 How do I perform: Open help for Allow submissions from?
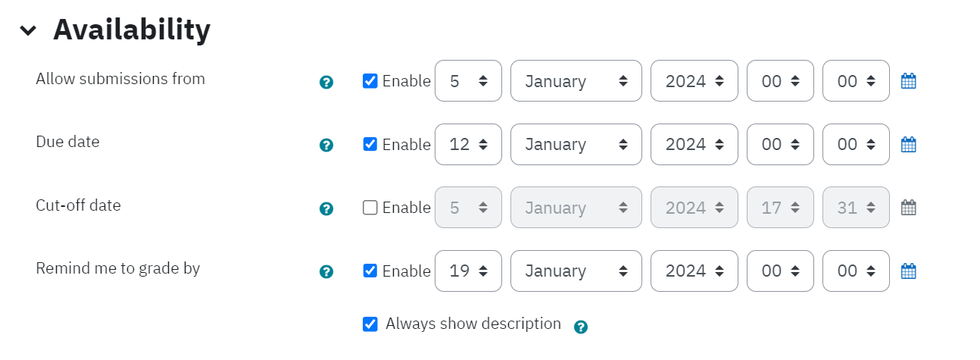click(326, 82)
